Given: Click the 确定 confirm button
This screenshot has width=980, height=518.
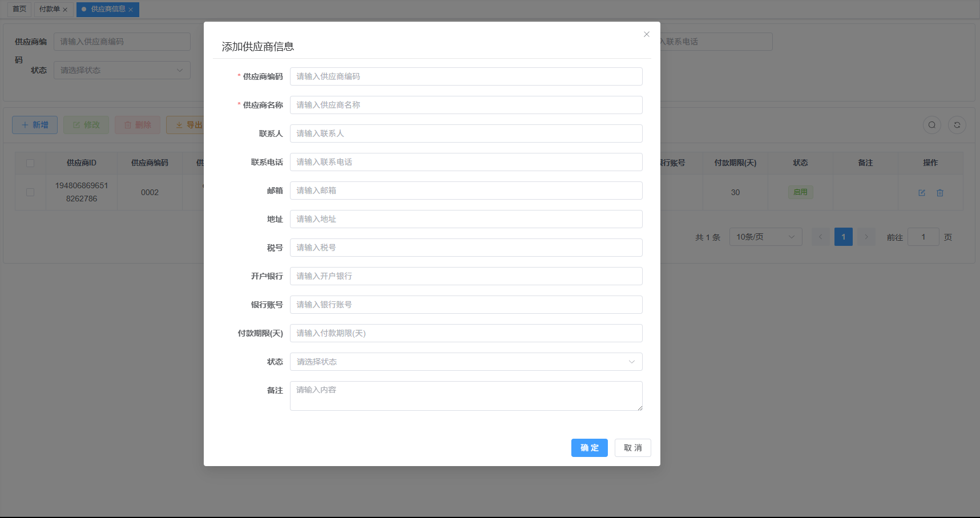Looking at the screenshot, I should 589,448.
